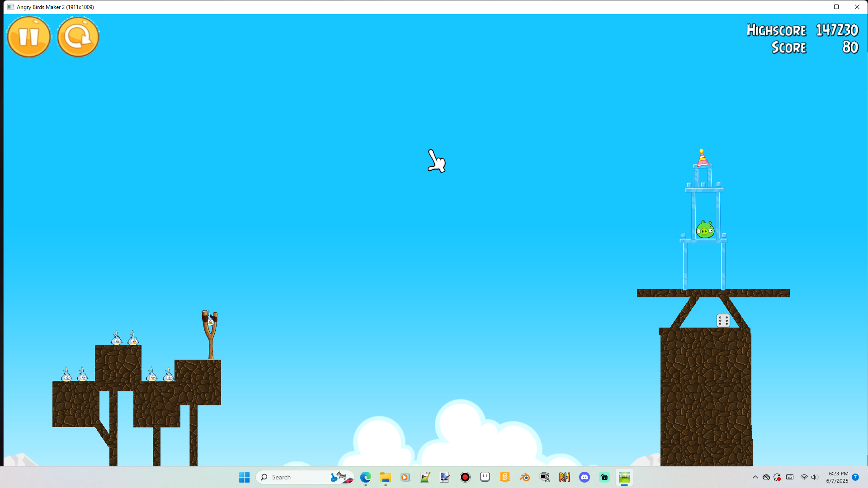Open the touch keyboard tray icon
This screenshot has height=488, width=868.
click(790, 477)
